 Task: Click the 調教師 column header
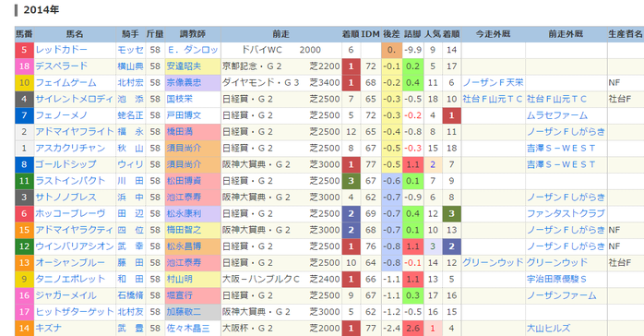[x=193, y=34]
